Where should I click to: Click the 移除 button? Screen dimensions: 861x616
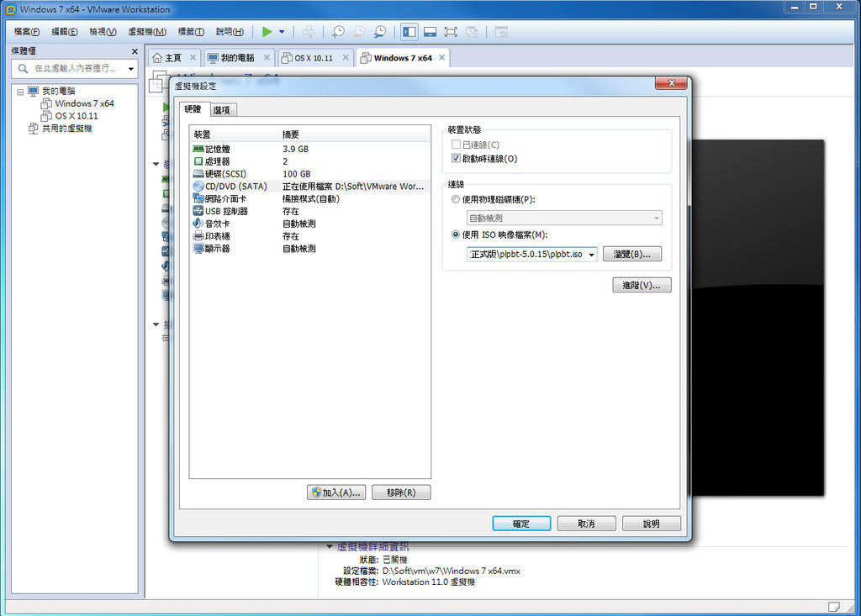(401, 492)
